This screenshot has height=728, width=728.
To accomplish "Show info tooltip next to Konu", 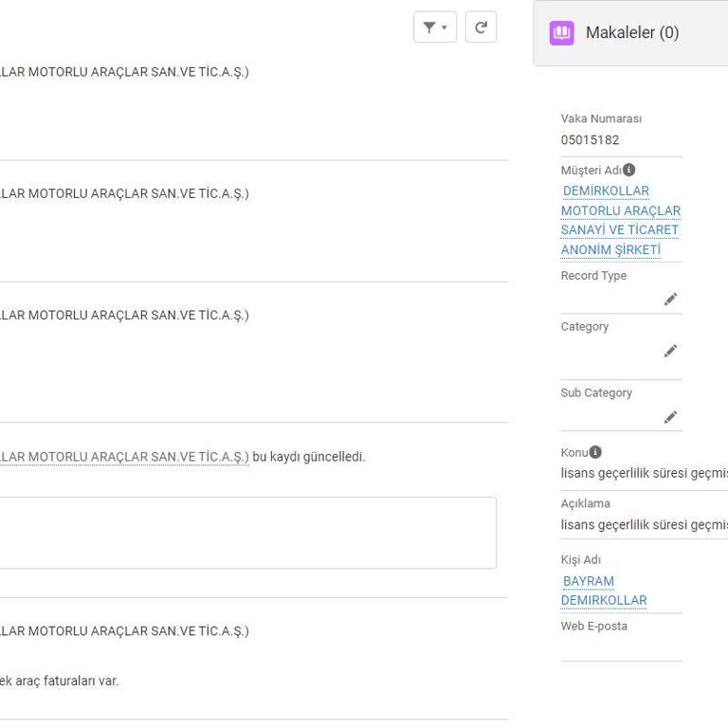I will (x=595, y=452).
